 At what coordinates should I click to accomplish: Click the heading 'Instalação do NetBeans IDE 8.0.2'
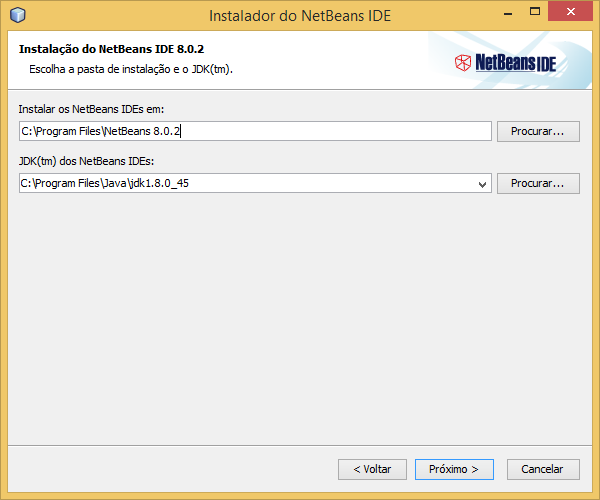111,49
